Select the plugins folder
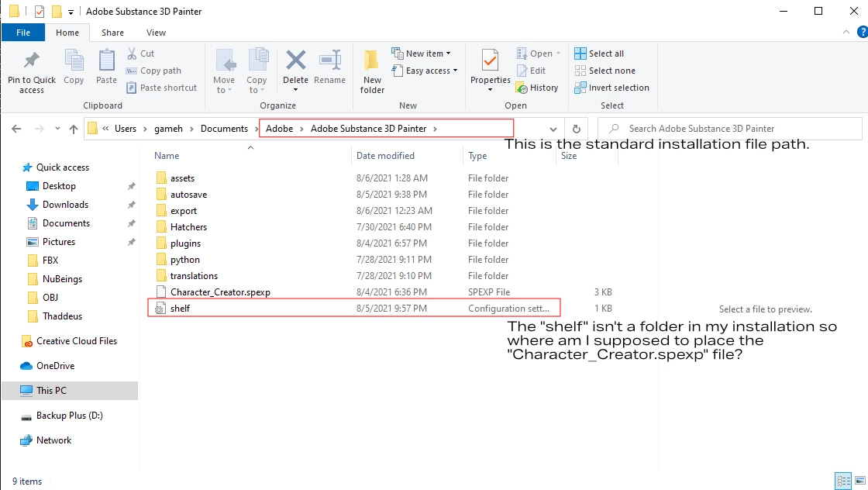 pyautogui.click(x=185, y=243)
